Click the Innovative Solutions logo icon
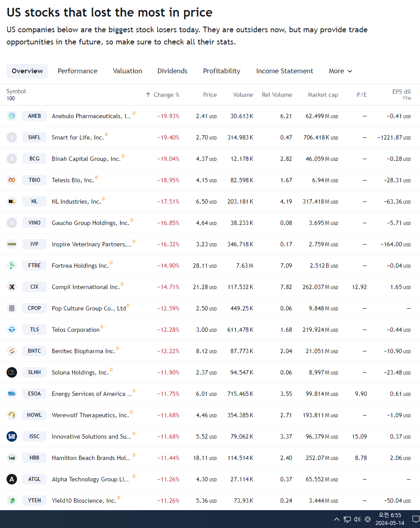This screenshot has width=420, height=528. point(12,436)
